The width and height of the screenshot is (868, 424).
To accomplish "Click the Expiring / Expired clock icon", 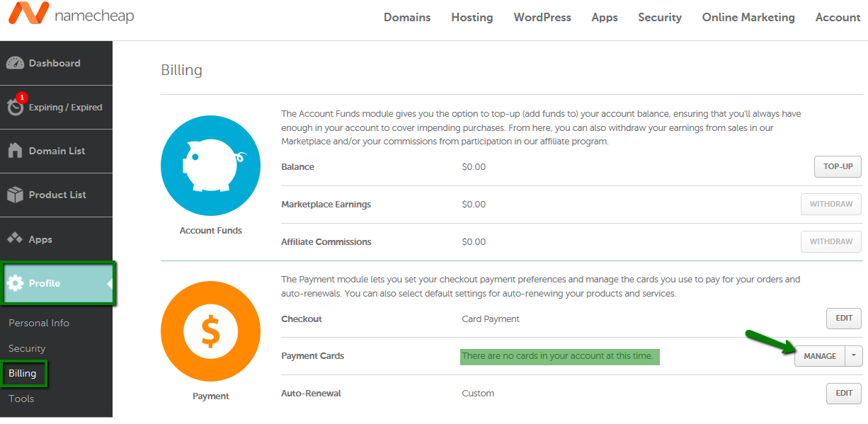I will pos(15,107).
